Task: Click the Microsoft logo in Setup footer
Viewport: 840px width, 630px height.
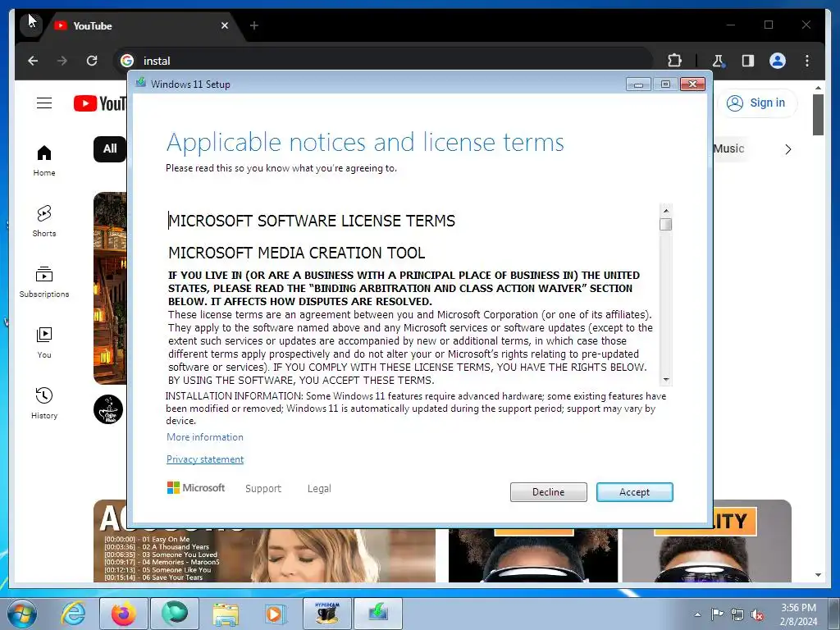Action: tap(196, 487)
